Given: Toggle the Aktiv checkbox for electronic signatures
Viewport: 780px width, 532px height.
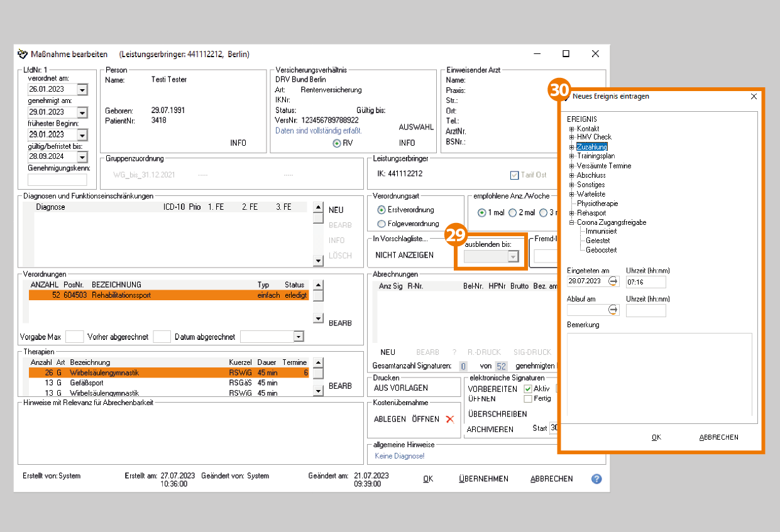Looking at the screenshot, I should [528, 389].
